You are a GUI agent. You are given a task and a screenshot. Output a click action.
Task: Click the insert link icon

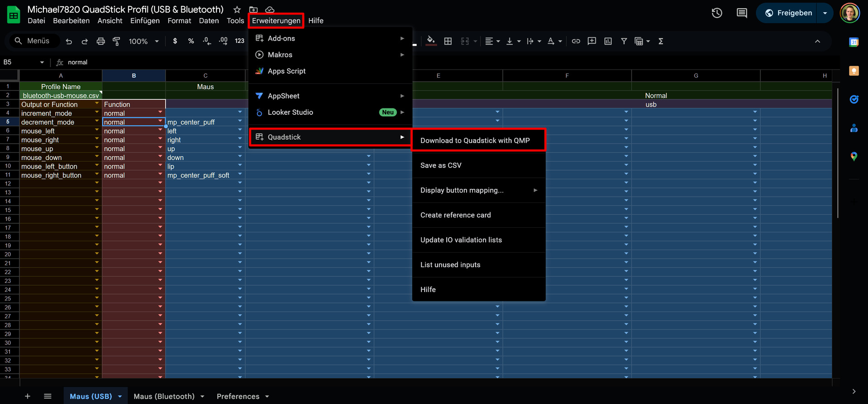coord(576,41)
